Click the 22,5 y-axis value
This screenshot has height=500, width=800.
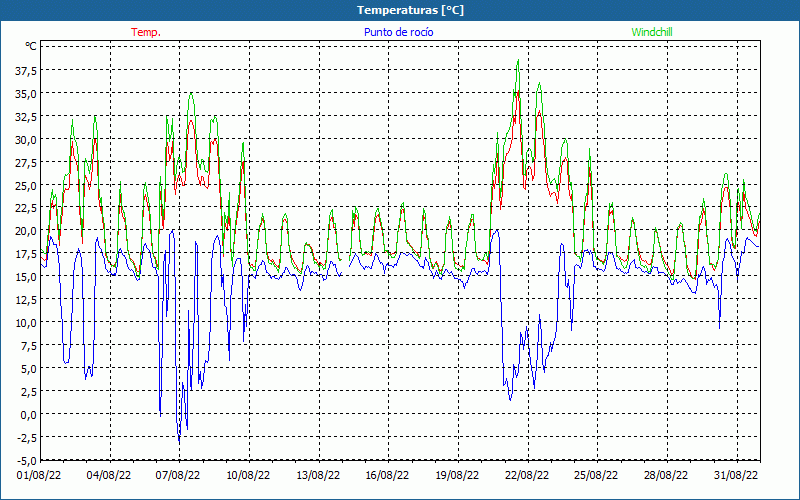point(26,208)
